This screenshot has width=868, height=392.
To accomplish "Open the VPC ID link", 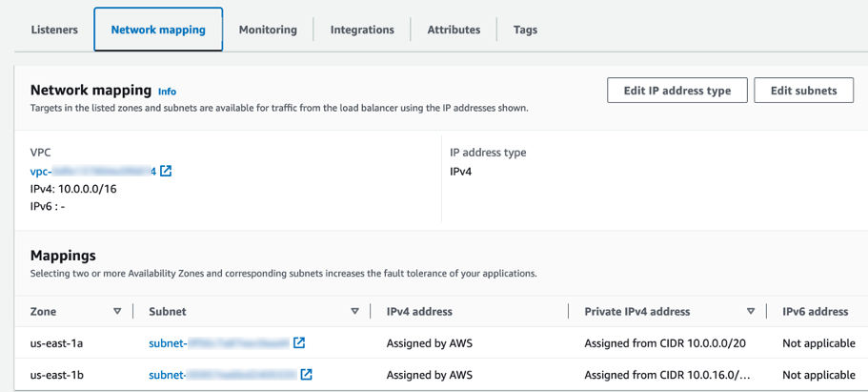I will (x=93, y=172).
